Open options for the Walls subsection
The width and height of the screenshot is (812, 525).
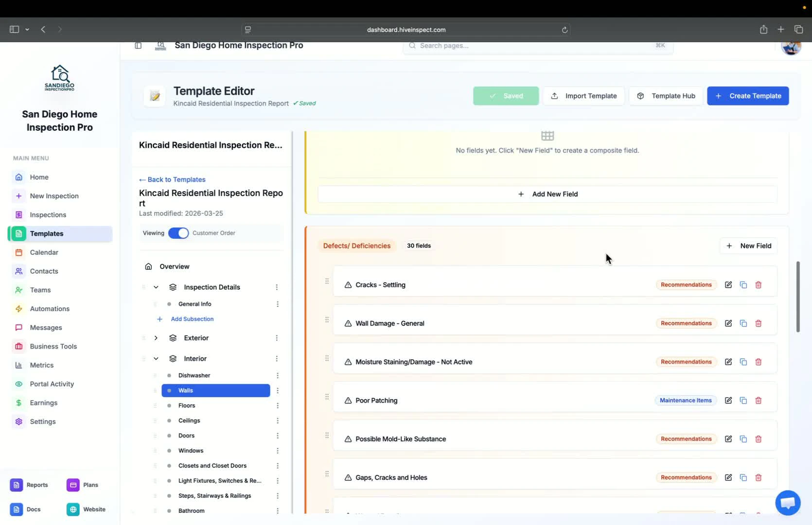coord(278,390)
